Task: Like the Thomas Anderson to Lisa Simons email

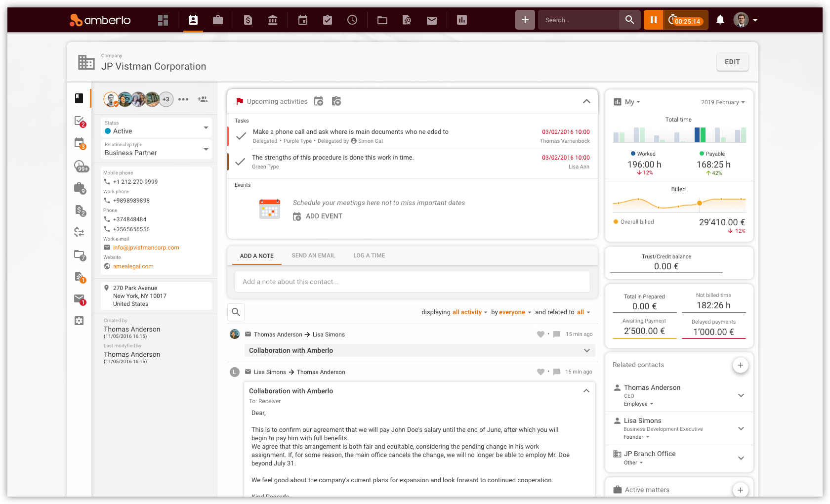Action: [540, 335]
